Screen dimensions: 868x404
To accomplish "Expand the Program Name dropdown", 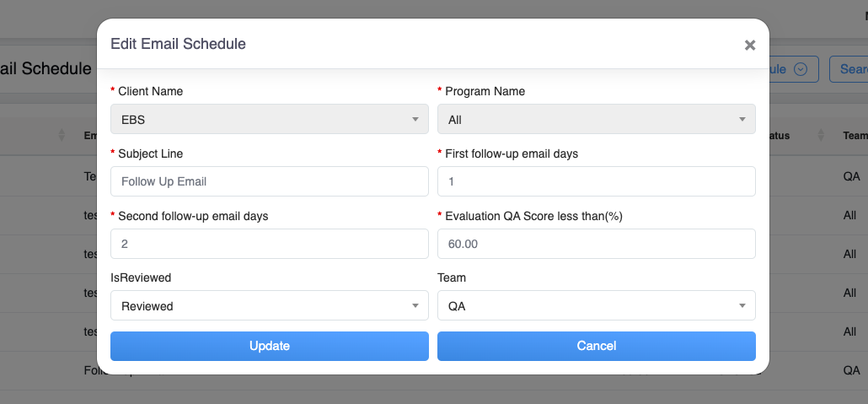I will pos(596,120).
